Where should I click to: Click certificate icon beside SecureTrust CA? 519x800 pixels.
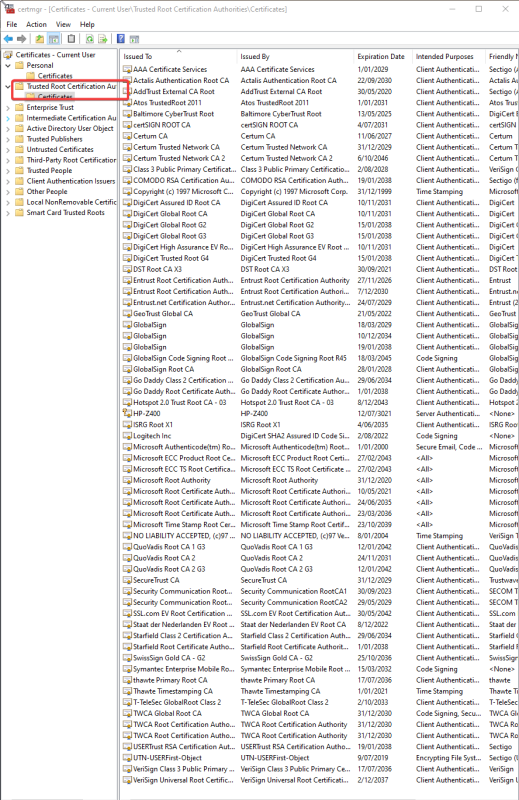[x=128, y=580]
